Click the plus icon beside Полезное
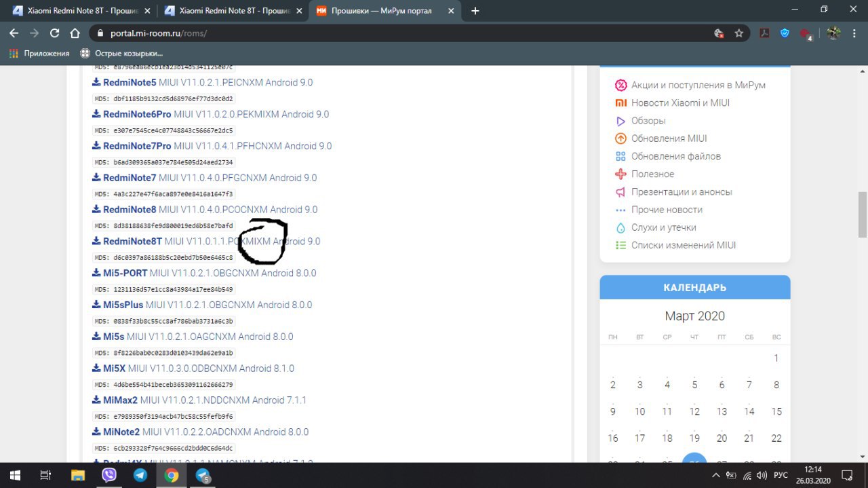This screenshot has height=488, width=868. tap(620, 174)
